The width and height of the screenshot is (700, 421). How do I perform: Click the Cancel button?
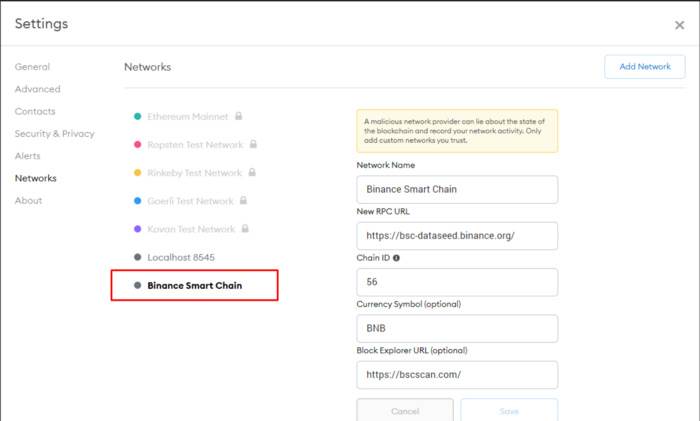point(405,411)
